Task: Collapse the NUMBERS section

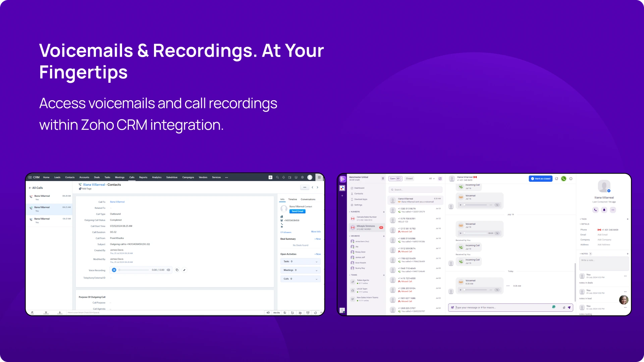Action: (x=355, y=212)
